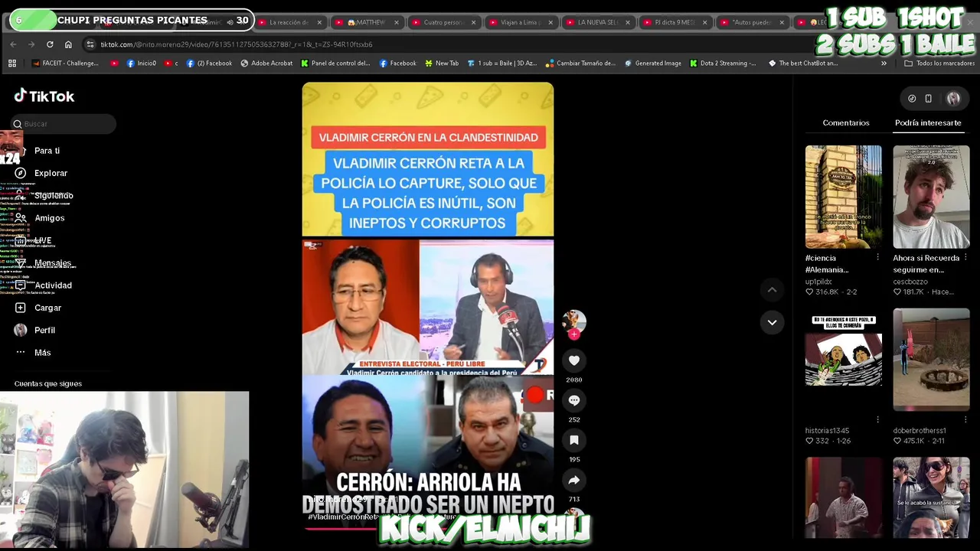Click the coin icon in top-right panel
Image resolution: width=980 pixels, height=551 pixels.
pos(912,98)
